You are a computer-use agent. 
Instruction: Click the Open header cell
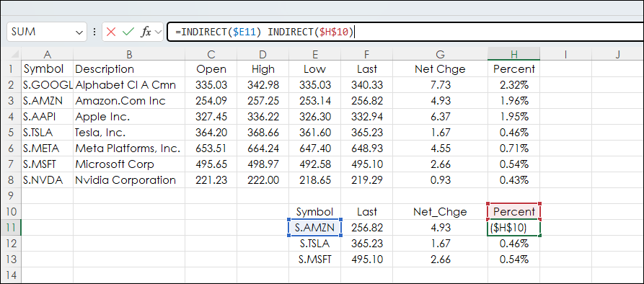211,68
